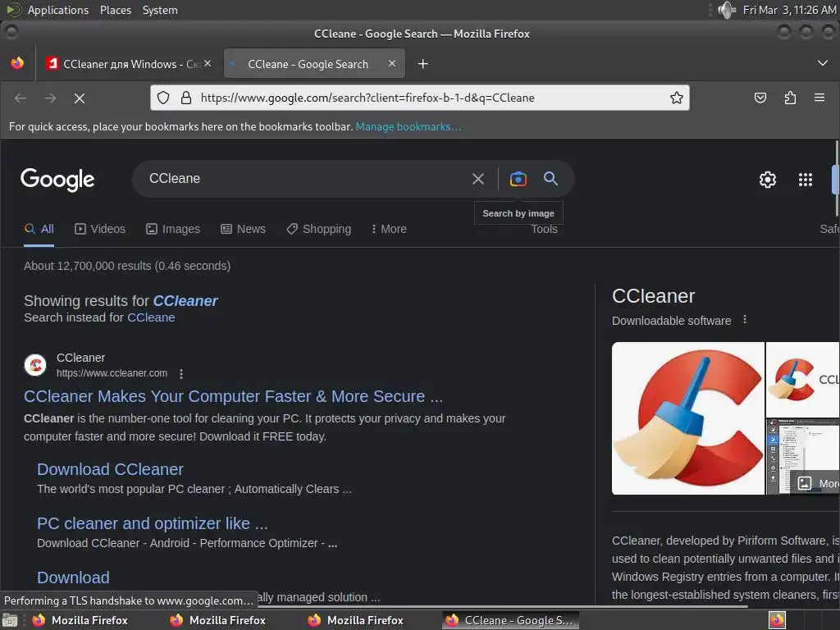Open three-dot options beside Downloadable software
The width and height of the screenshot is (840, 630).
pos(744,320)
